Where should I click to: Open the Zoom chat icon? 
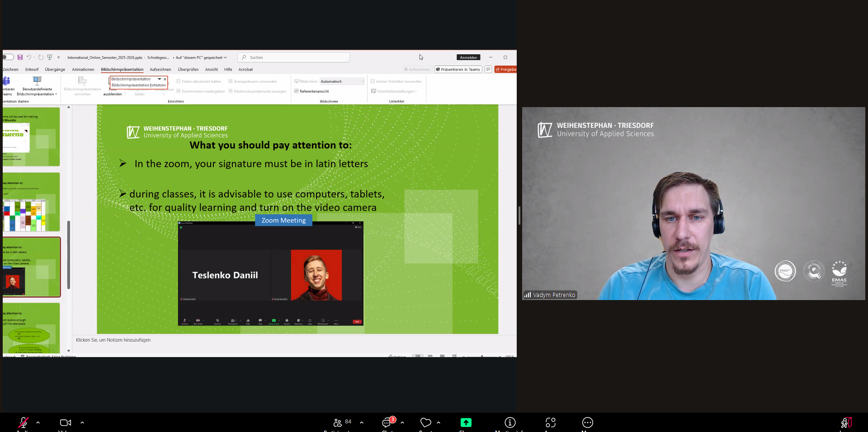[387, 423]
